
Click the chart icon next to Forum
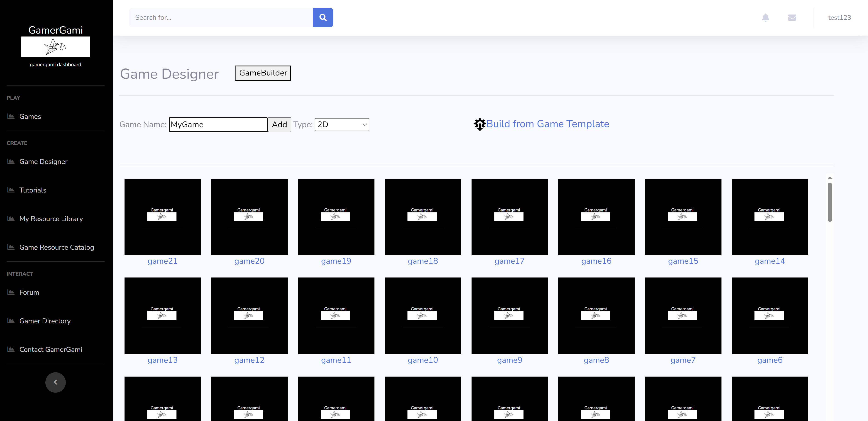point(11,292)
